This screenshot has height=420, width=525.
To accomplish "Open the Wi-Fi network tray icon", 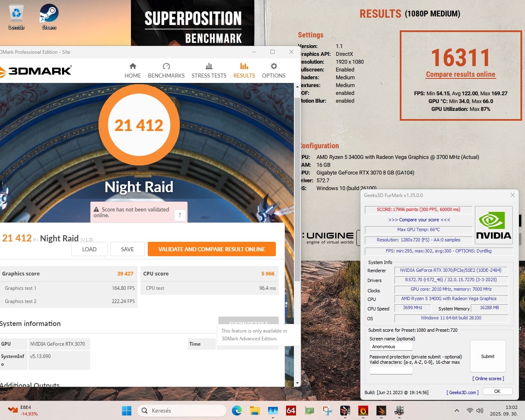I will pos(470,411).
